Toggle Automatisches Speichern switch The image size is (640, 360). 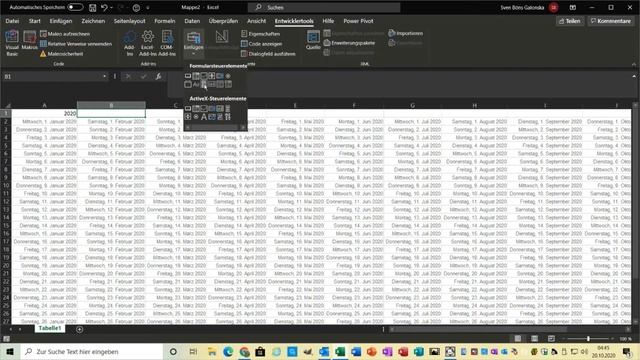(x=75, y=7)
